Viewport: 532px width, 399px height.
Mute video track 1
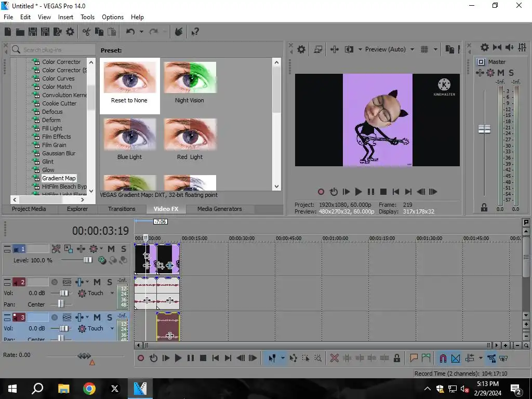click(111, 249)
